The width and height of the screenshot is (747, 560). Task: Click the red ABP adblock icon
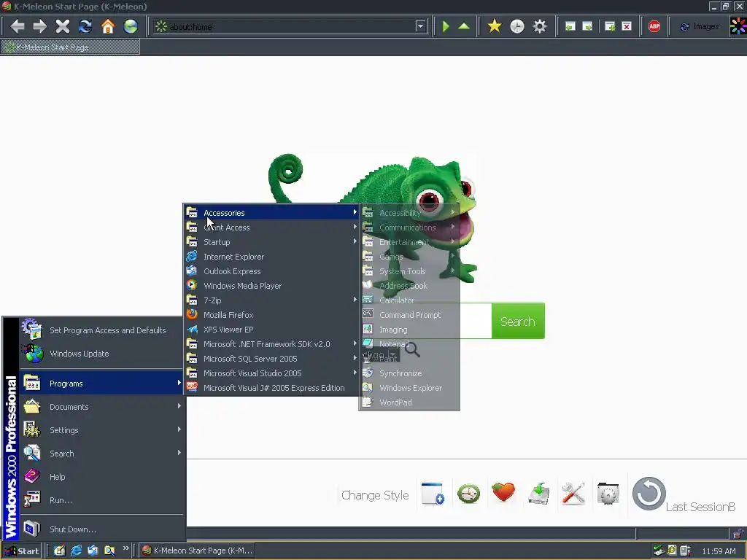pyautogui.click(x=654, y=26)
